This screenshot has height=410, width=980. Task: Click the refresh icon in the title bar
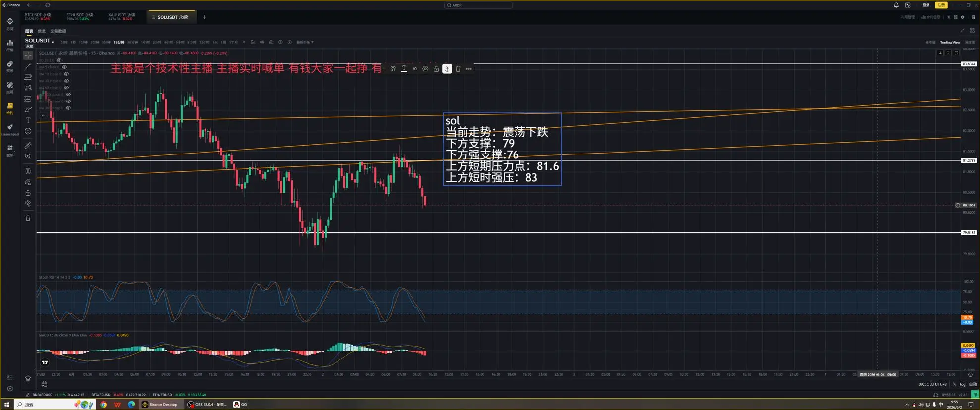[x=48, y=5]
